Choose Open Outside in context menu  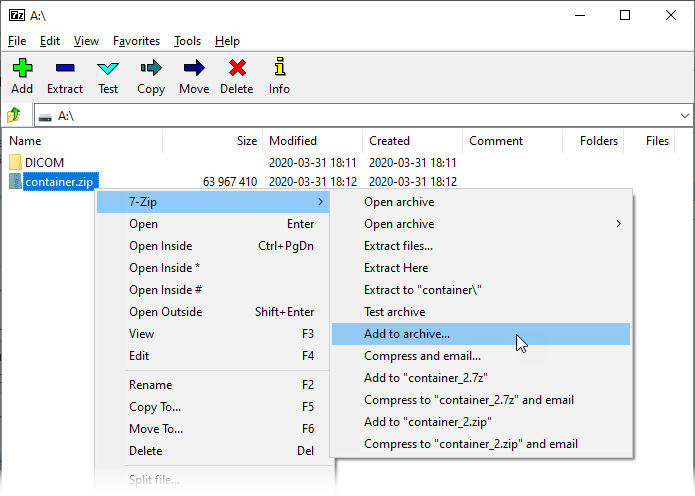(213, 312)
